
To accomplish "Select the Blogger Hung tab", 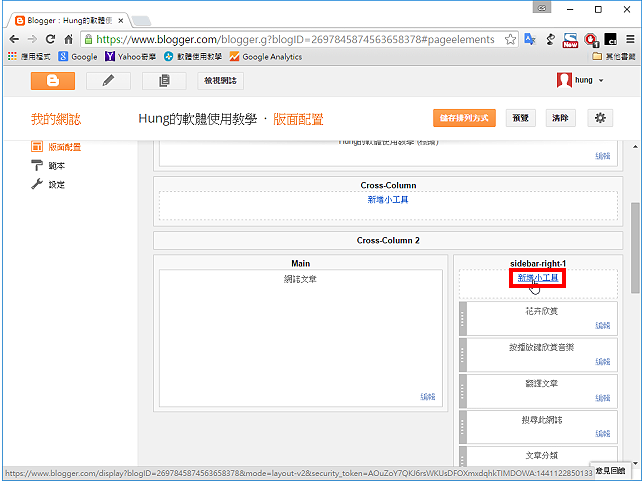I will (x=69, y=21).
